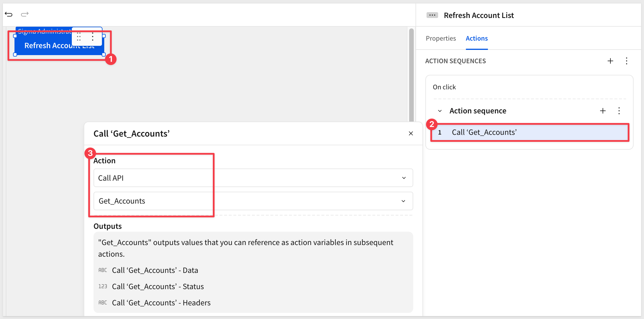Image resolution: width=644 pixels, height=319 pixels.
Task: Switch to the Properties tab
Action: [441, 38]
